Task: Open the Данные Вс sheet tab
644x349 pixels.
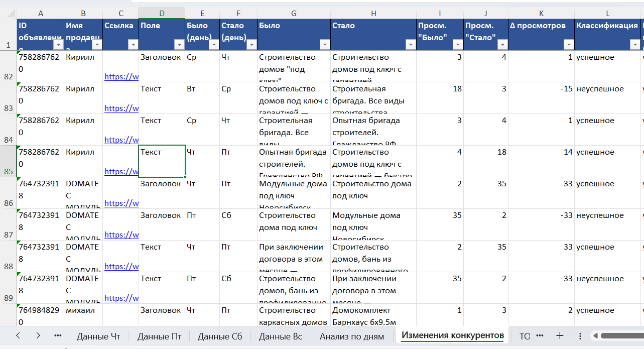Action: [x=280, y=336]
